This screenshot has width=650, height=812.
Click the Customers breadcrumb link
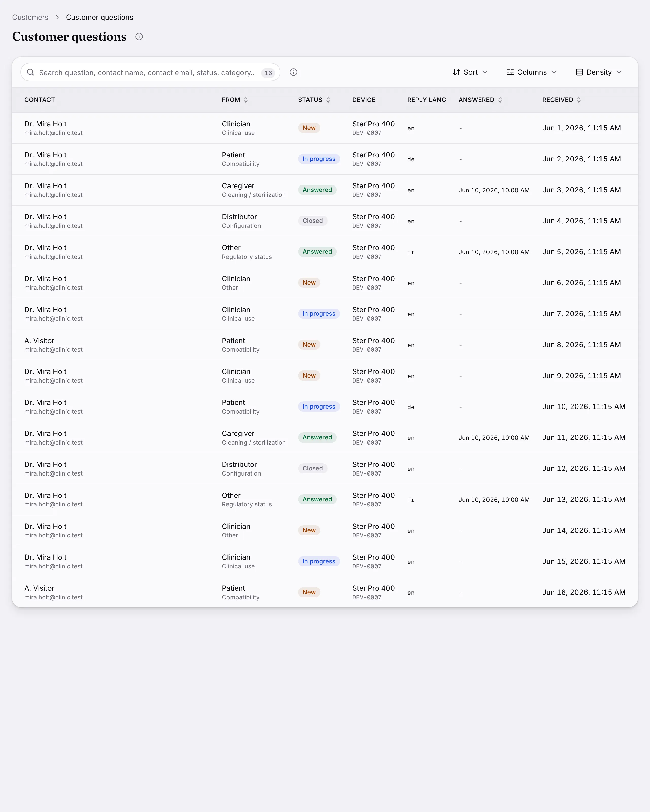pyautogui.click(x=30, y=17)
